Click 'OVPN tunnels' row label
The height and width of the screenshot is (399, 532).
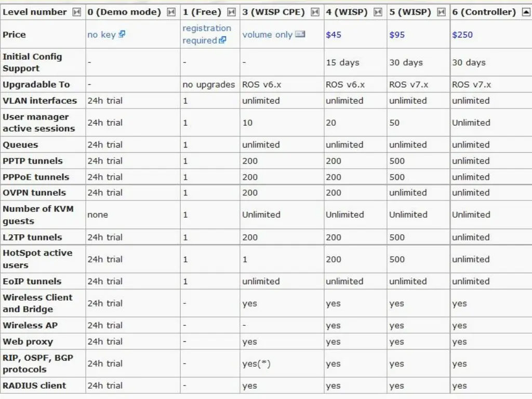click(x=34, y=193)
